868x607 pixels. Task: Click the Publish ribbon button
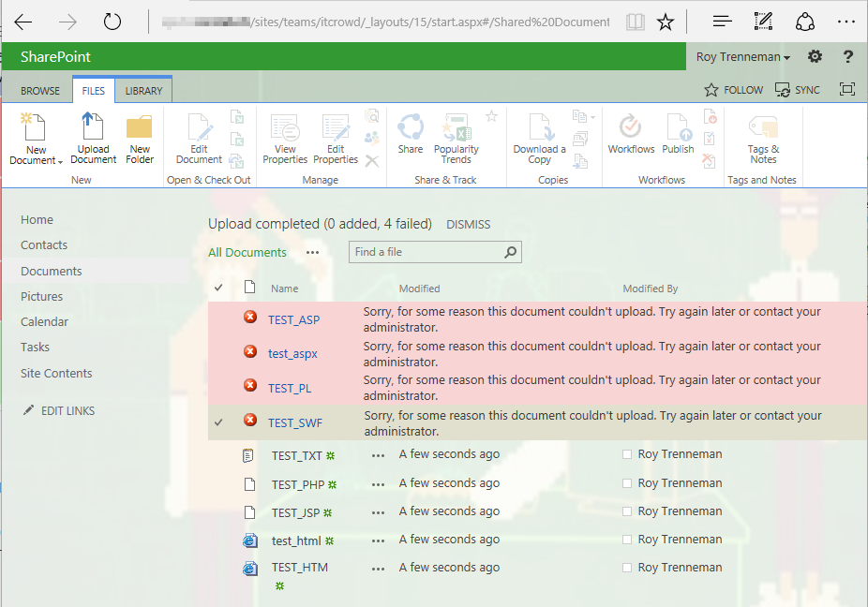click(x=678, y=133)
